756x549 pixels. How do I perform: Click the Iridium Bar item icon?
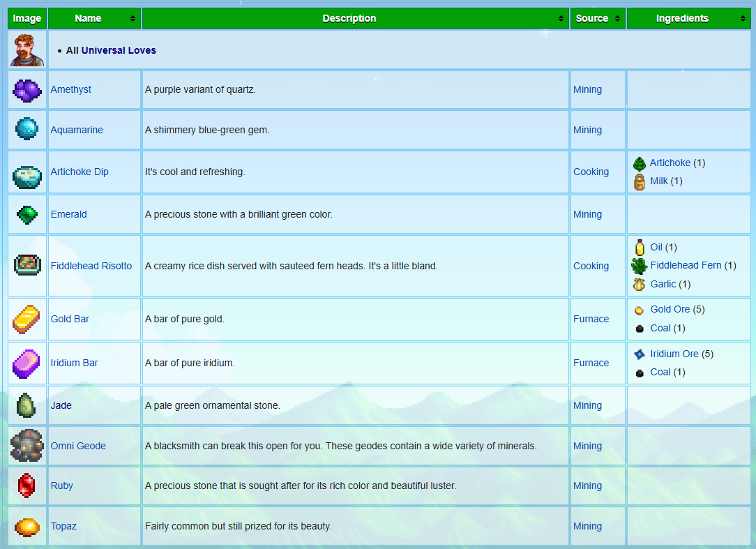click(27, 363)
